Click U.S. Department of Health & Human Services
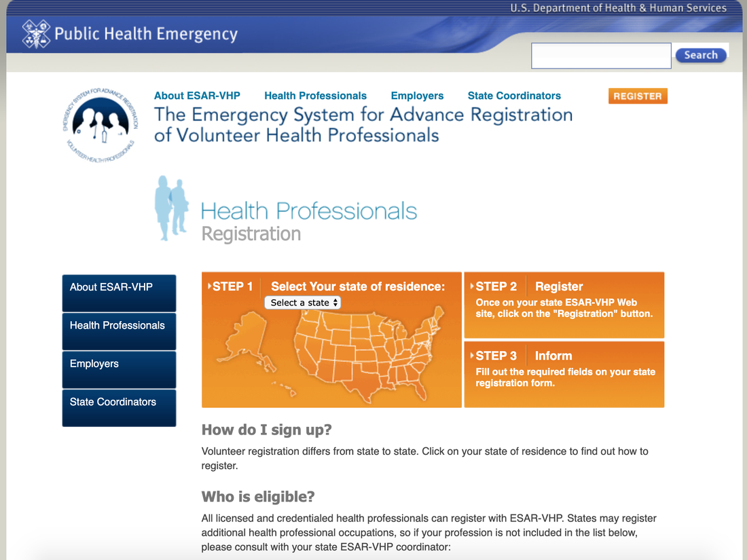Viewport: 747px width, 560px height. pos(619,8)
